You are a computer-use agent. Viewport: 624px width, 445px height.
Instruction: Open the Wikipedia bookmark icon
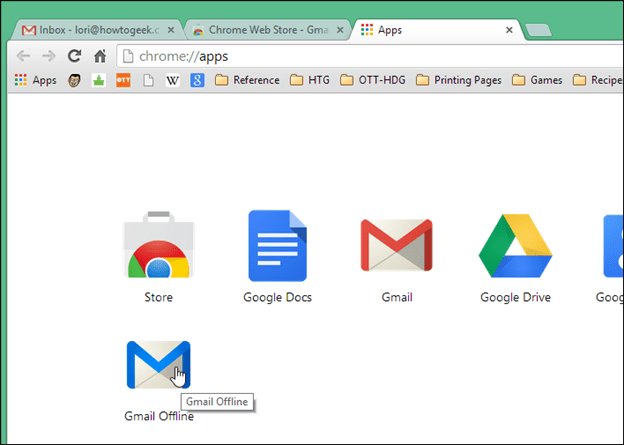172,80
